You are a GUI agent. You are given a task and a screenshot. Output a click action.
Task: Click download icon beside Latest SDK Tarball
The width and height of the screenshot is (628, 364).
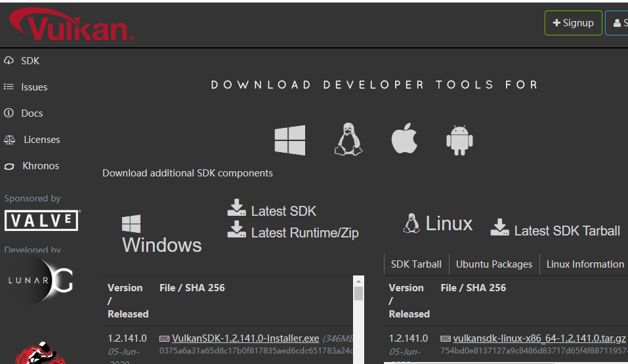tap(500, 227)
